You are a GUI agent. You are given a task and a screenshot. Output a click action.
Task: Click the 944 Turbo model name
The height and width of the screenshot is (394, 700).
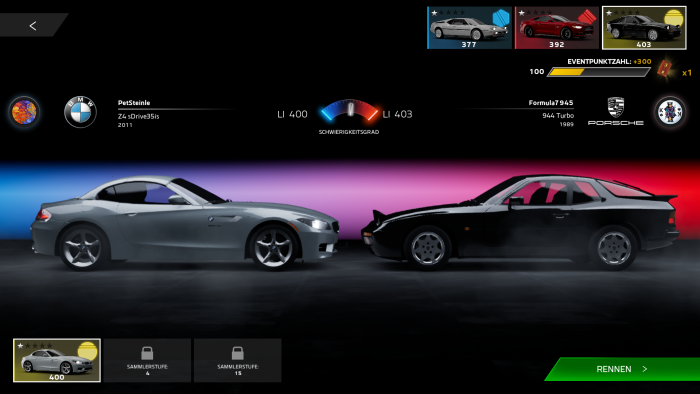coord(558,116)
